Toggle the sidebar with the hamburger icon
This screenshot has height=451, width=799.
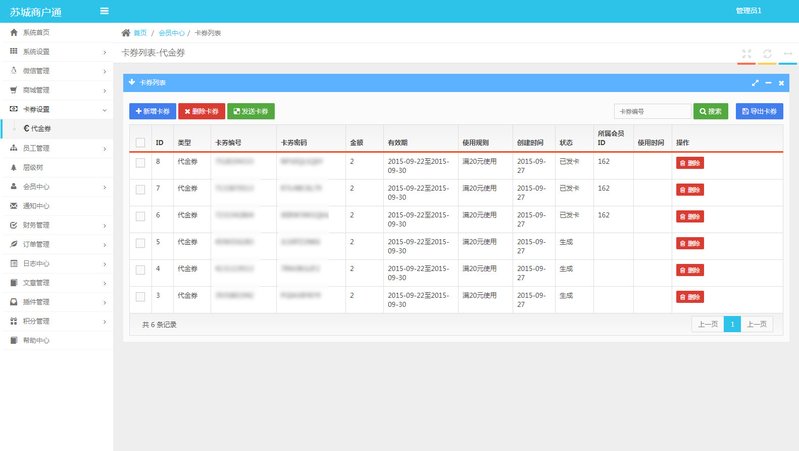click(x=105, y=11)
